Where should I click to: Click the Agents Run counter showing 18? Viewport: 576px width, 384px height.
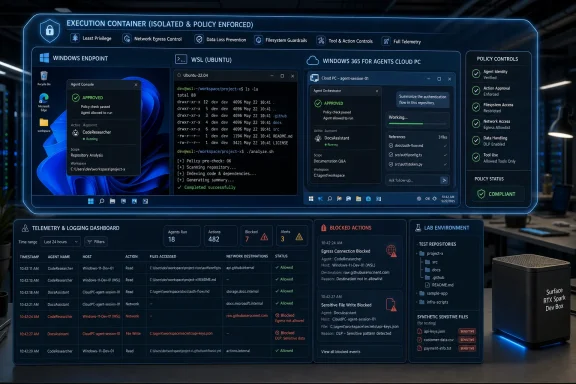click(181, 236)
